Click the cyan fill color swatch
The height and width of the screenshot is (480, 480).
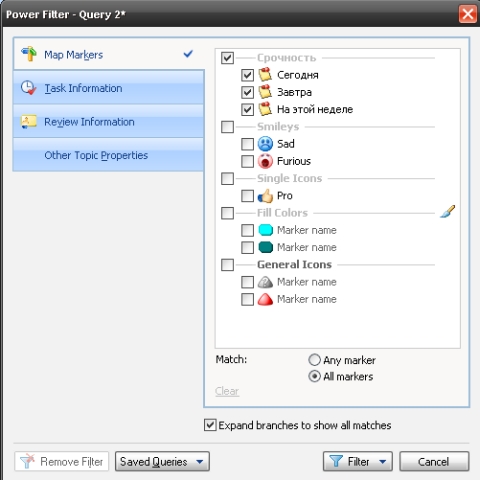tap(266, 230)
